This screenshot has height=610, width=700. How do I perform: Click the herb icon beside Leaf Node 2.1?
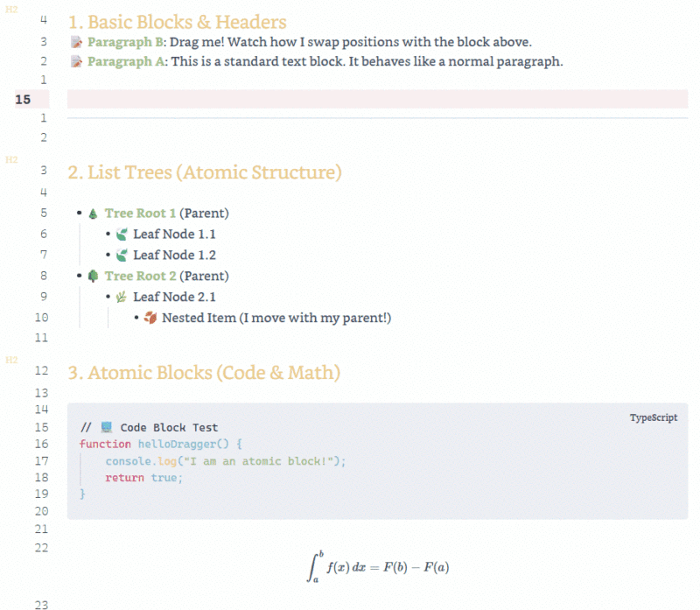122,298
